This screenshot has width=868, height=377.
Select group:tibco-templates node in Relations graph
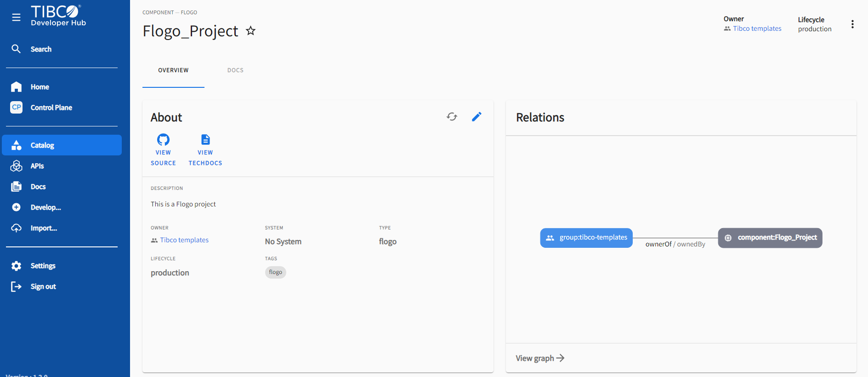tap(586, 238)
